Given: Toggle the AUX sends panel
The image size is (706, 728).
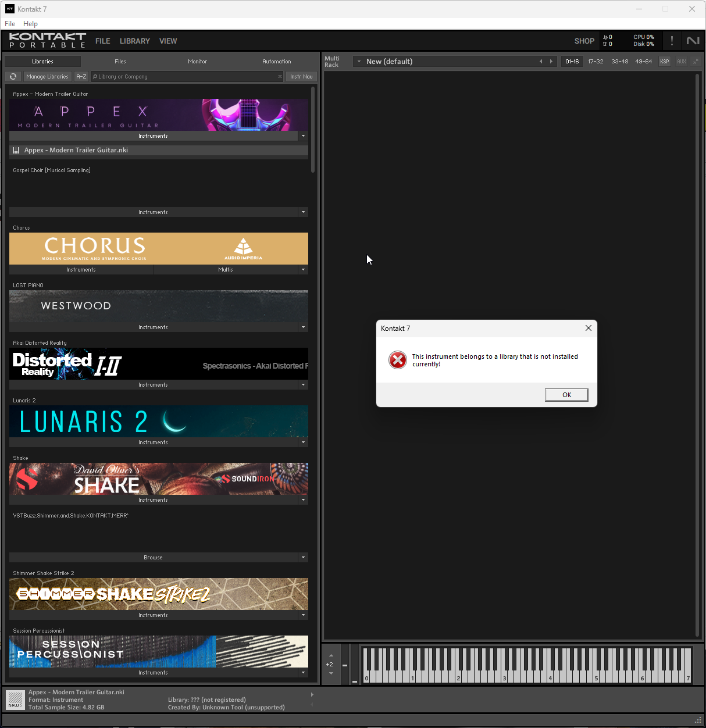Looking at the screenshot, I should point(682,61).
